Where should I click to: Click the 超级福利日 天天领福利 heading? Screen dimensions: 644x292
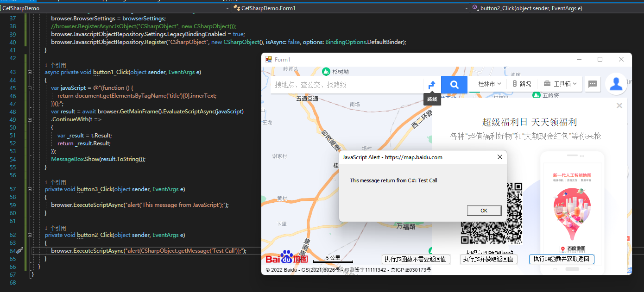click(x=529, y=122)
